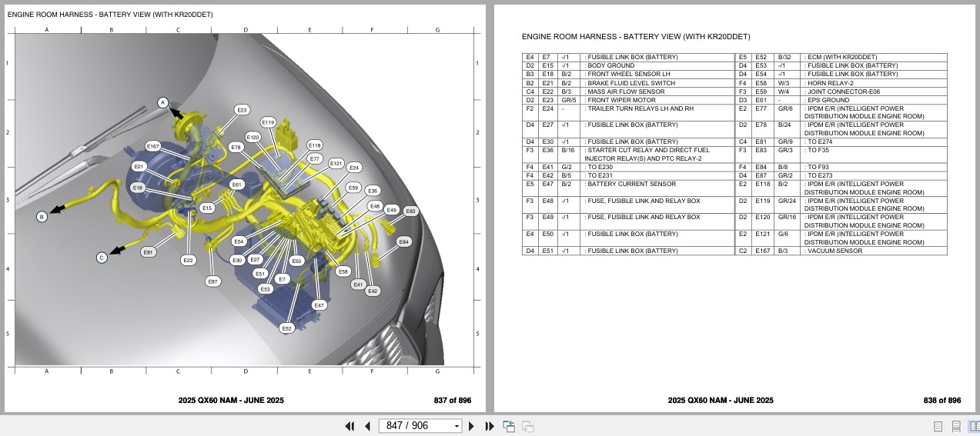Click table entry 'BRAKE FLUID LEVEL SWITCH'
This screenshot has height=436, width=980.
630,82
